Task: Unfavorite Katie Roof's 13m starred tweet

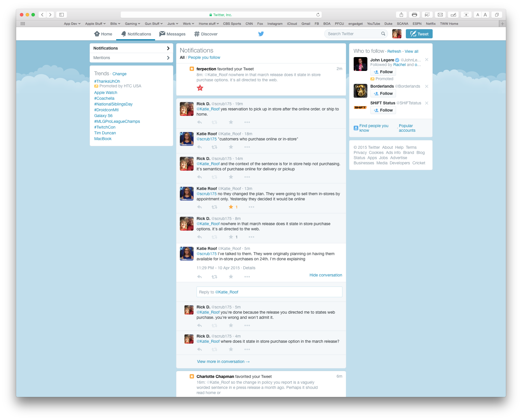Action: (231, 207)
